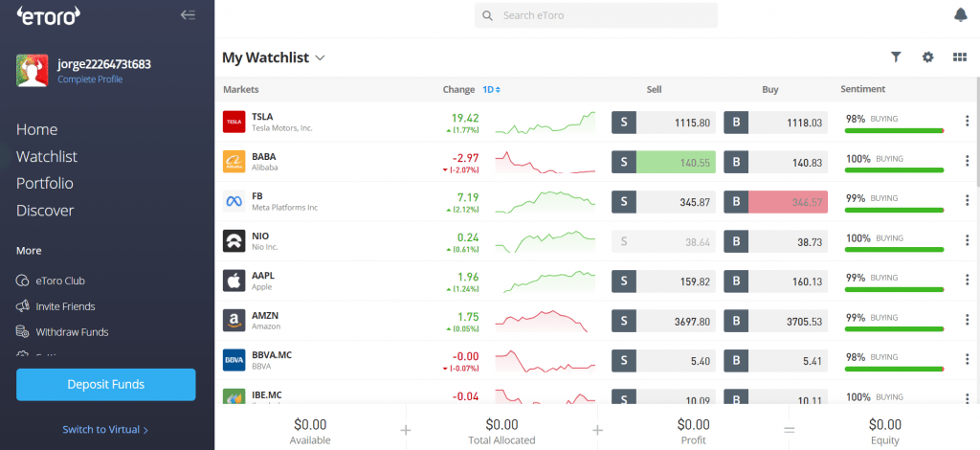Screen dimensions: 980x450
Task: Click the Deposit Funds button
Action: click(105, 384)
